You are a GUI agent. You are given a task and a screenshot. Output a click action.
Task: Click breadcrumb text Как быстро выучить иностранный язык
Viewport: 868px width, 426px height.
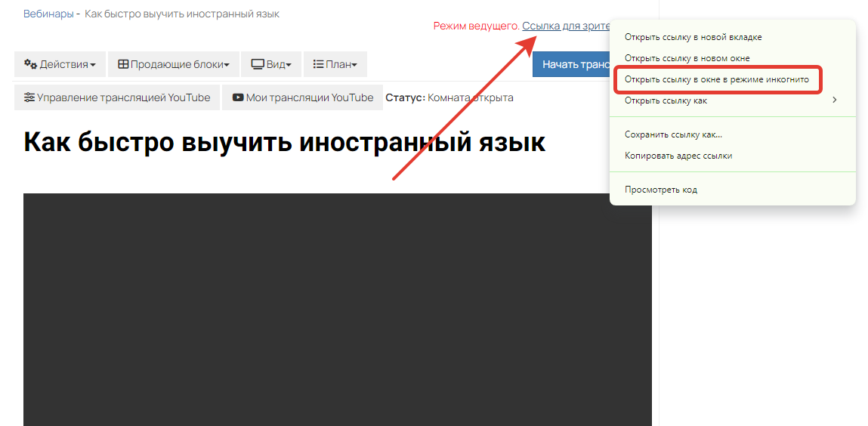tap(182, 14)
